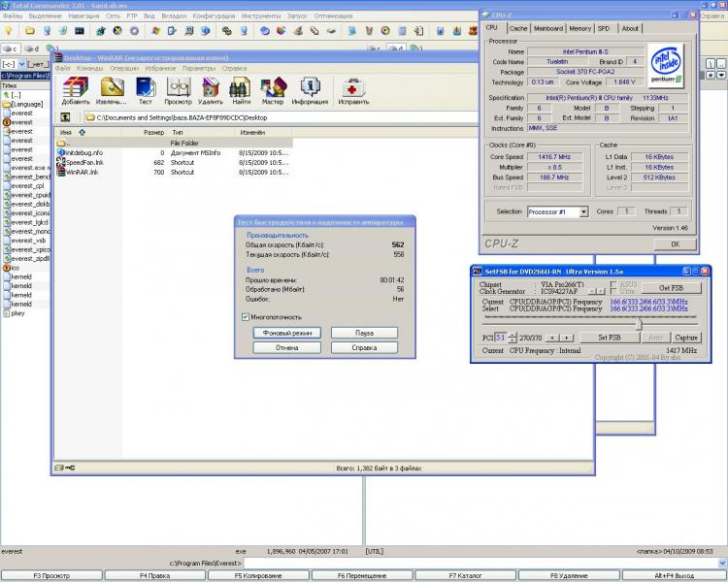The image size is (728, 582).
Task: Click the PCI divider spinner in SetFSB
Action: [x=513, y=338]
